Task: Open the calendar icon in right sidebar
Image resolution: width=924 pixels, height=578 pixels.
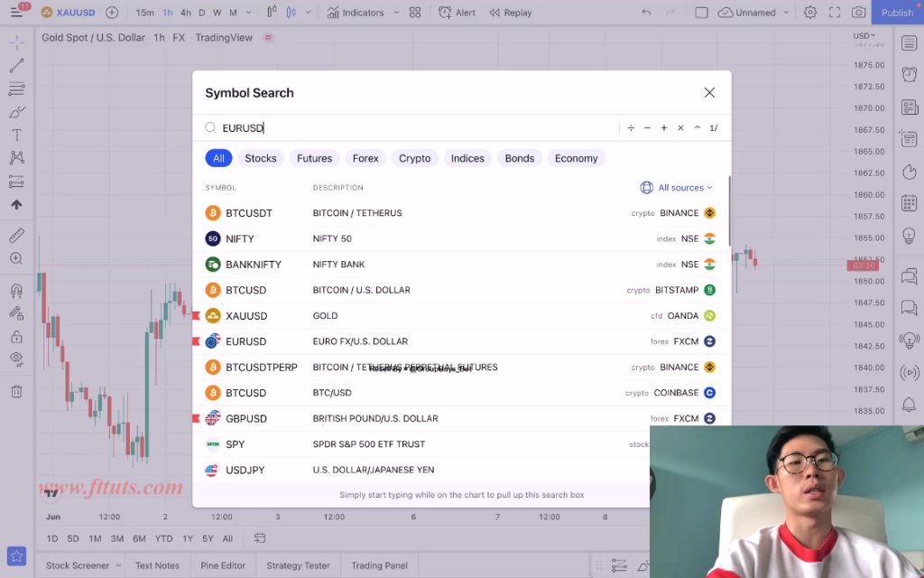Action: point(910,203)
